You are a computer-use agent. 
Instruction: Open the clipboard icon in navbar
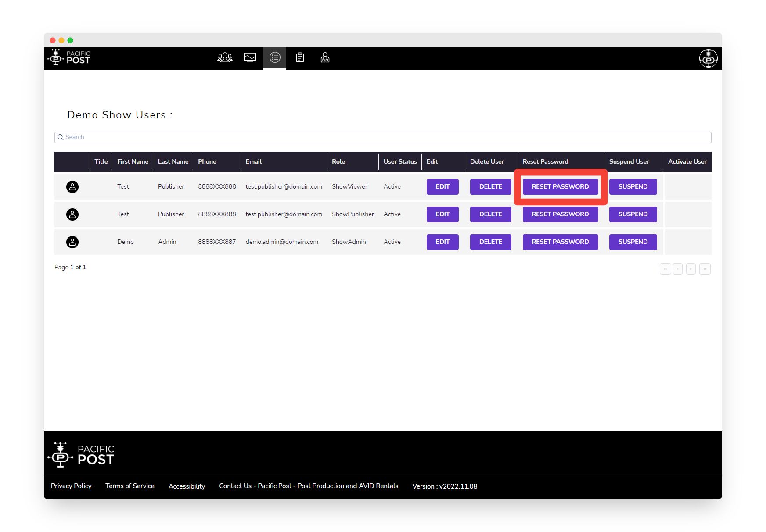pyautogui.click(x=300, y=57)
